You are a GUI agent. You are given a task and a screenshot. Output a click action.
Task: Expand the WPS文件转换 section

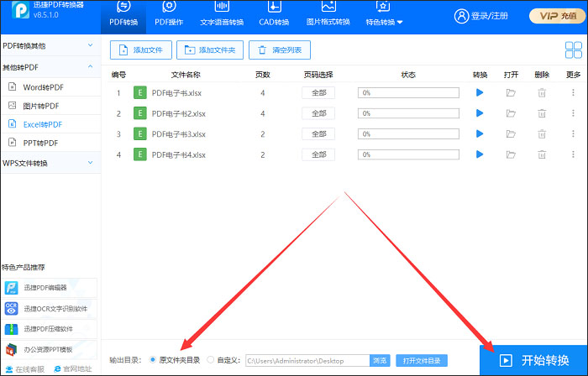[50, 163]
